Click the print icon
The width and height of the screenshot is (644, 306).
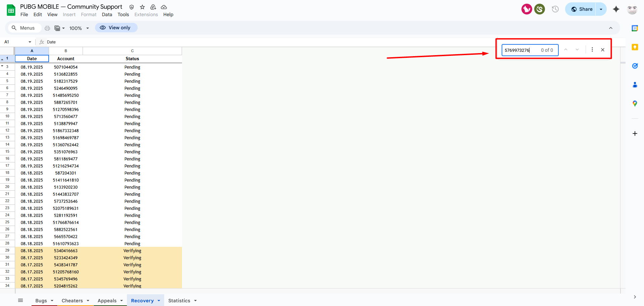coord(47,28)
